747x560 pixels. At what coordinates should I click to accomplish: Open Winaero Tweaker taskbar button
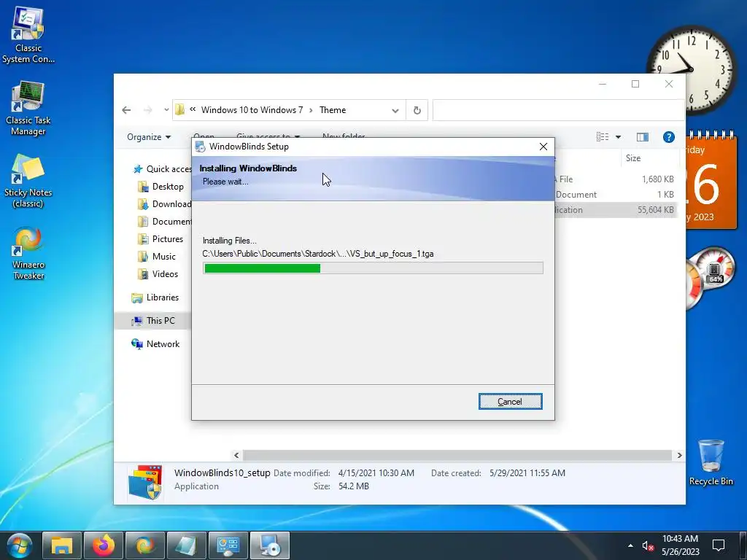coord(144,545)
